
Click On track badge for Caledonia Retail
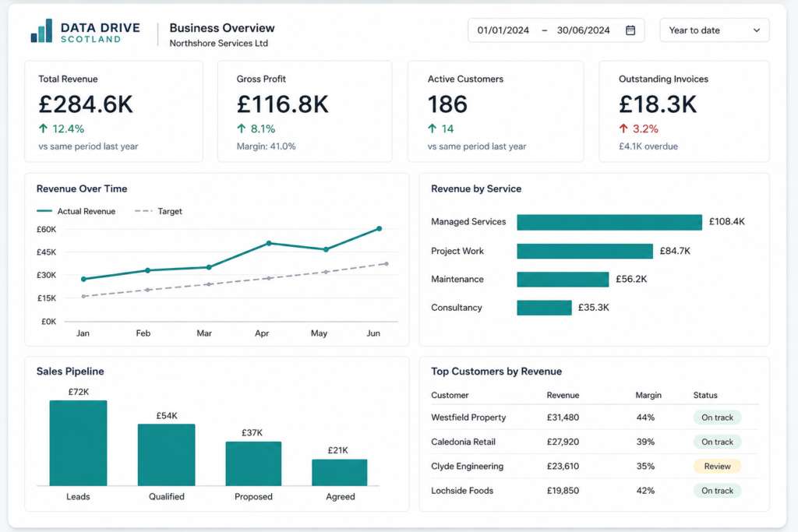pos(717,442)
